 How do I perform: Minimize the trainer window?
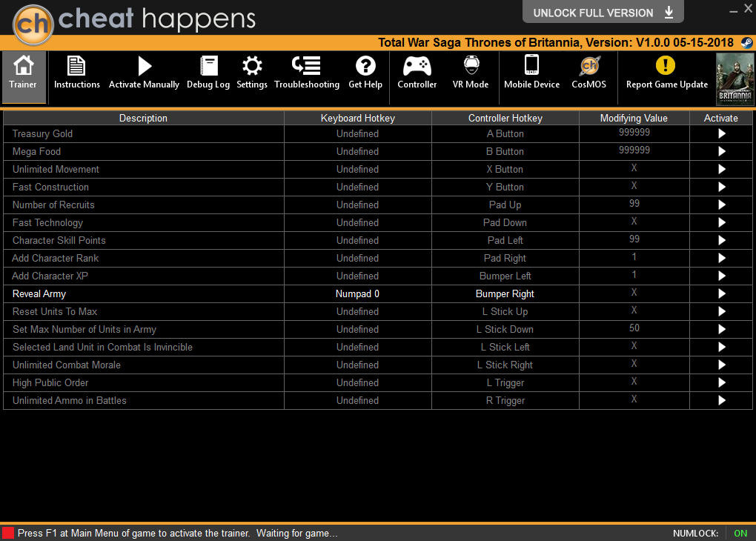pos(733,10)
